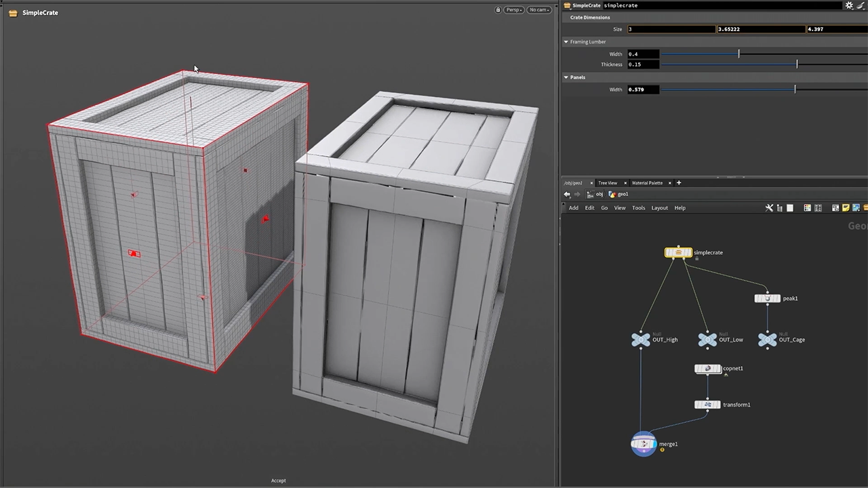The height and width of the screenshot is (488, 868).
Task: Open the parameter gear settings menu
Action: 849,5
